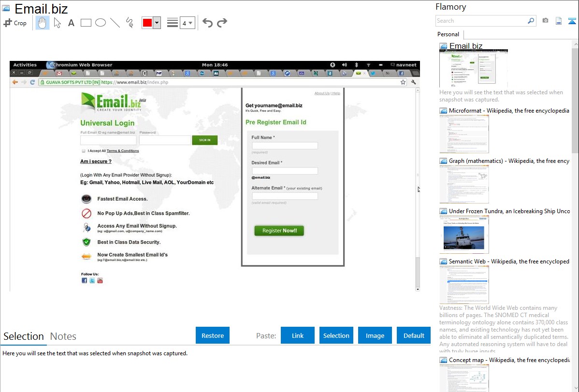
Task: Open the Graph (mathematics) snapshot thumbnail
Action: click(464, 184)
